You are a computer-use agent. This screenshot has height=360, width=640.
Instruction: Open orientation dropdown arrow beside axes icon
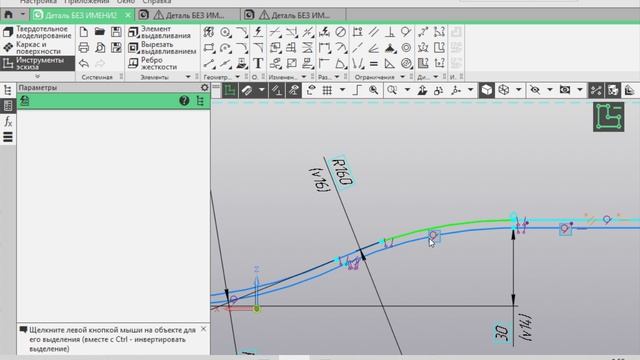470,90
